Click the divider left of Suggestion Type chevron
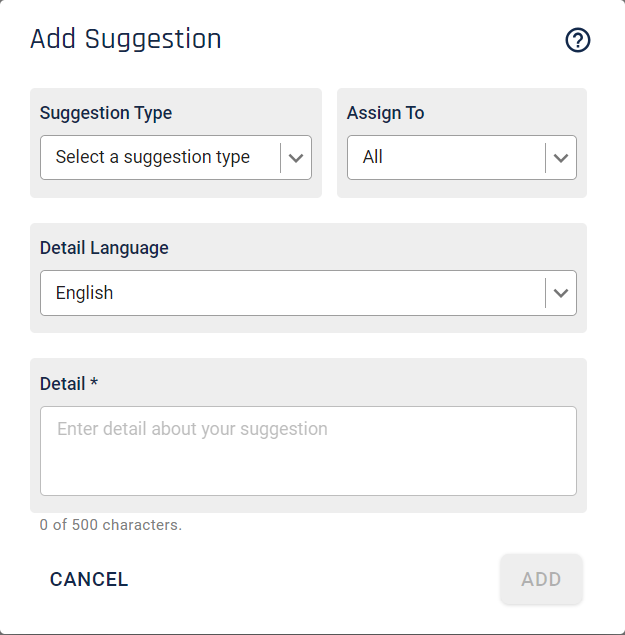 (280, 158)
